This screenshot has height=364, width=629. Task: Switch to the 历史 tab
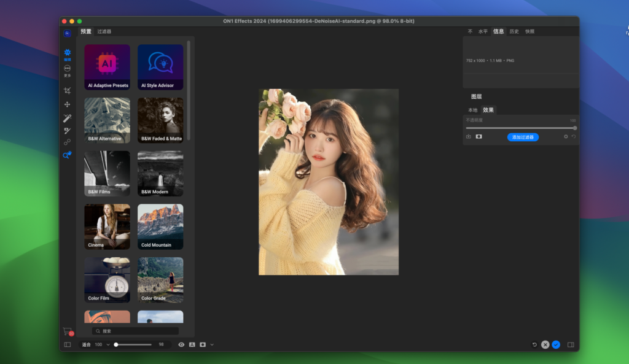click(515, 30)
